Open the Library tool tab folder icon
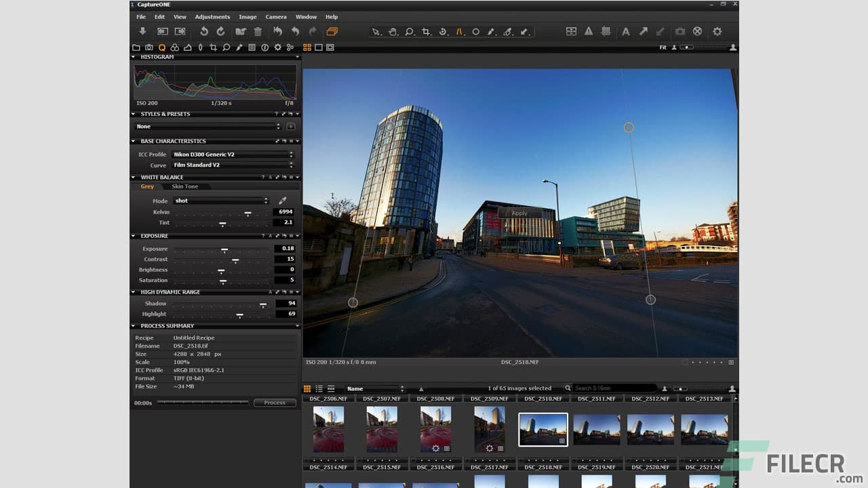The height and width of the screenshot is (488, 868). pyautogui.click(x=135, y=47)
